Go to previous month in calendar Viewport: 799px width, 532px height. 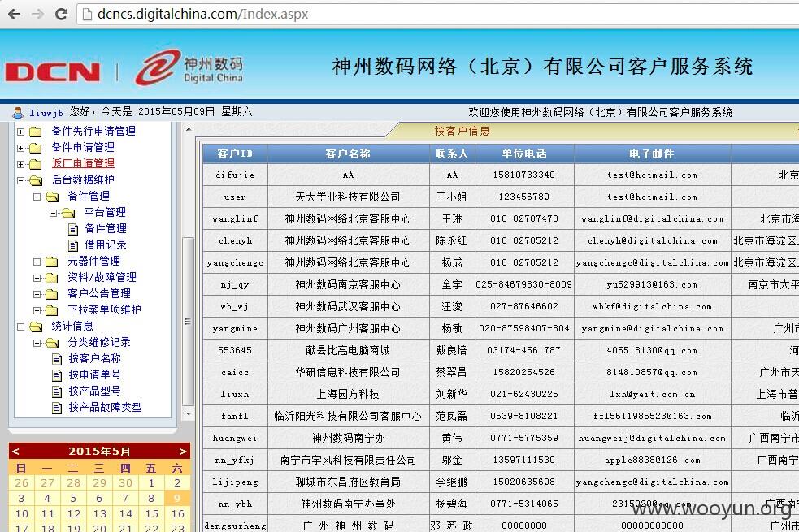15,452
